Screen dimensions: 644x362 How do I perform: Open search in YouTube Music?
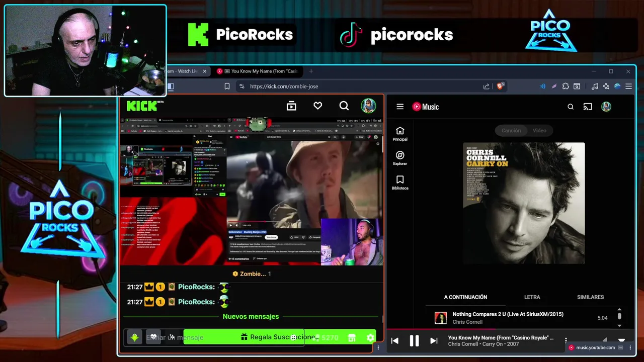pos(571,107)
